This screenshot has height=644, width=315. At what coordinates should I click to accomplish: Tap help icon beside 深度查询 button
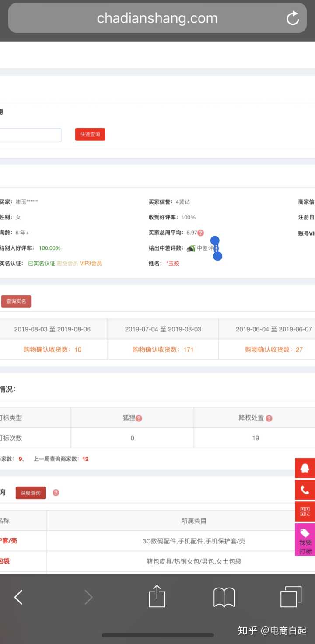[x=56, y=493]
